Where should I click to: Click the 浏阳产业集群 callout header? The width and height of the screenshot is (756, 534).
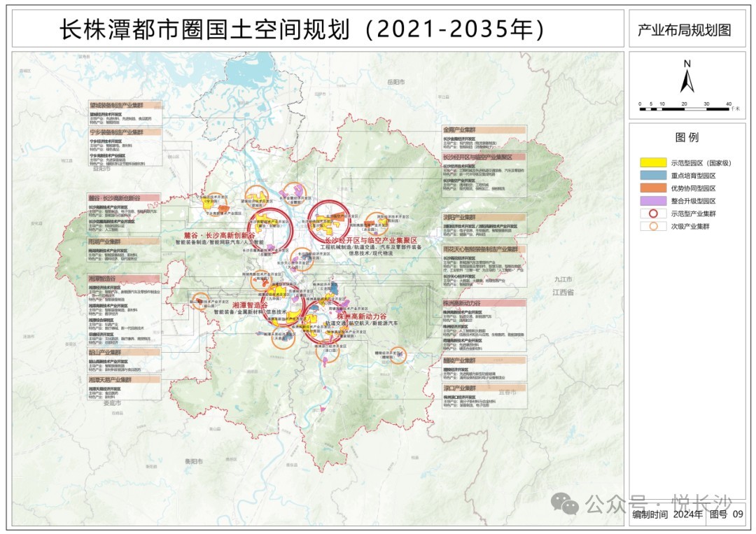(x=484, y=217)
